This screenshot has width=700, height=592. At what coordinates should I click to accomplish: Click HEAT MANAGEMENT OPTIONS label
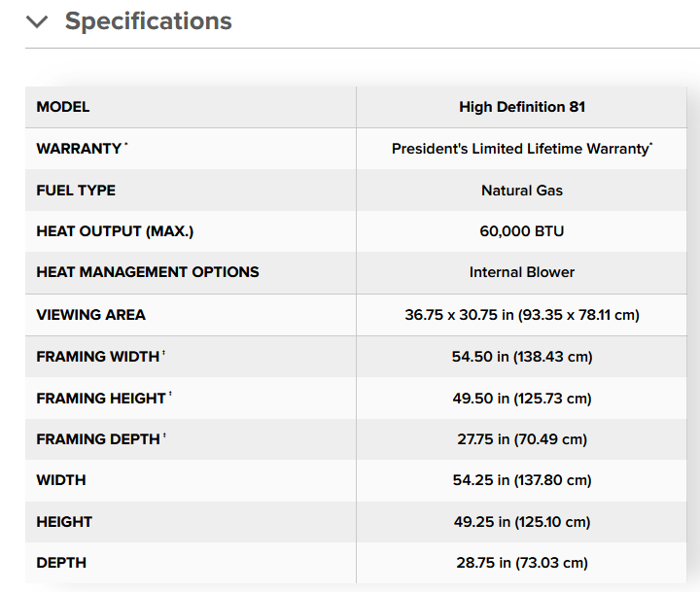point(148,272)
